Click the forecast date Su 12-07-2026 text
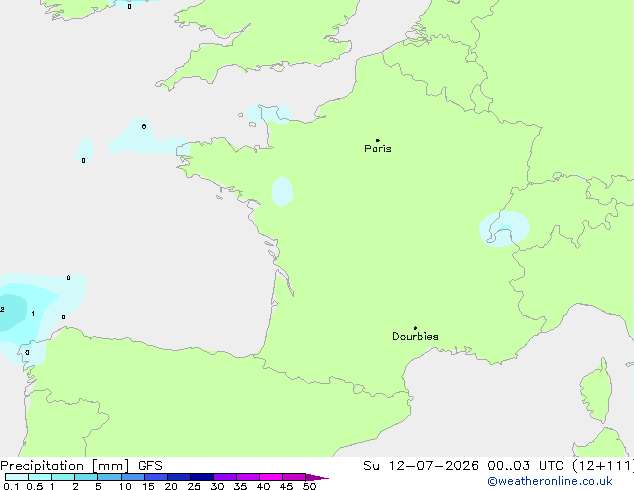This screenshot has height=490, width=634. (x=421, y=466)
